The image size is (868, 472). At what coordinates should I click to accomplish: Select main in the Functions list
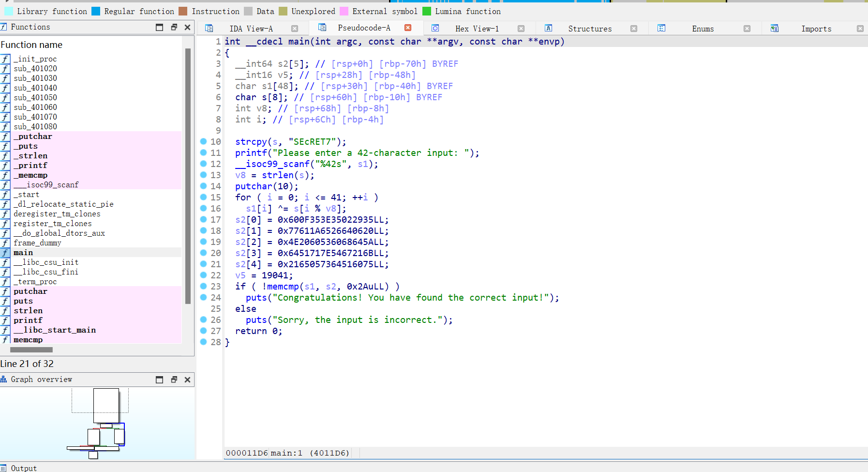coord(23,252)
